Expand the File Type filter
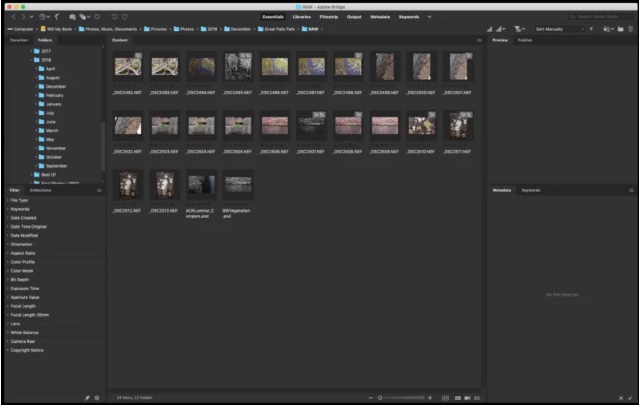 click(x=20, y=200)
